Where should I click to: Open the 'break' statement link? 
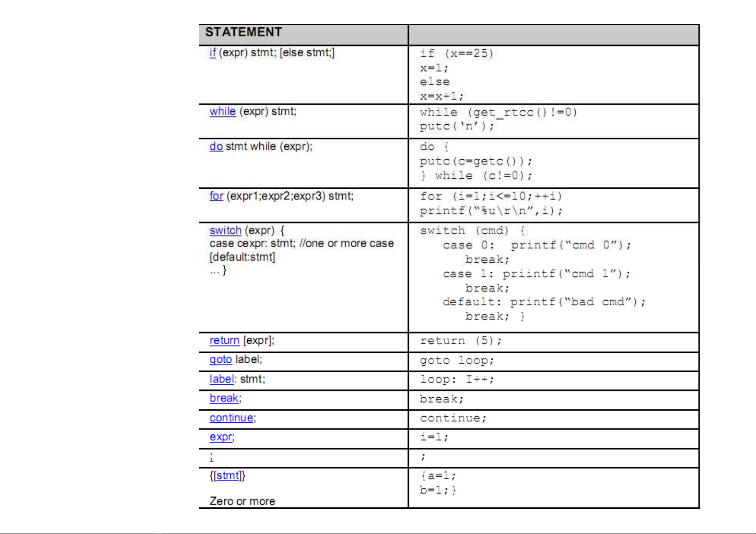(x=223, y=398)
